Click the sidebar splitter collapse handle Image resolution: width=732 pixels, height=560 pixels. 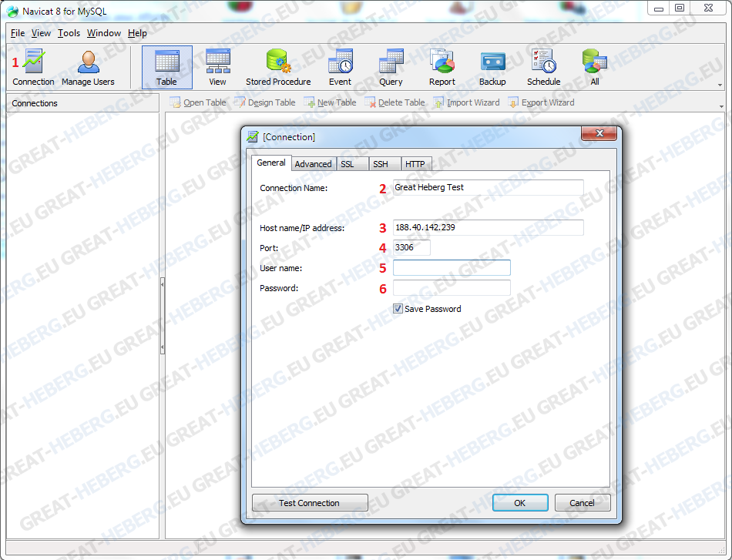[163, 316]
